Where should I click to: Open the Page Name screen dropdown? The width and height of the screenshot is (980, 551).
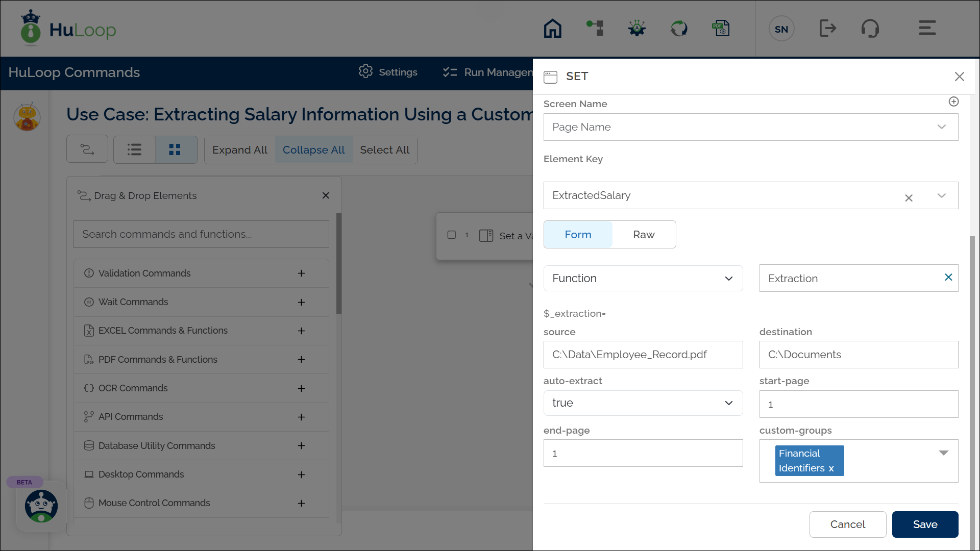pyautogui.click(x=750, y=127)
